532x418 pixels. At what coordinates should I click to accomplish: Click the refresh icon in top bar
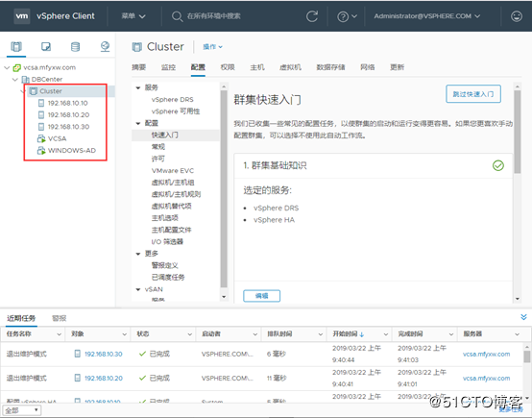(312, 16)
